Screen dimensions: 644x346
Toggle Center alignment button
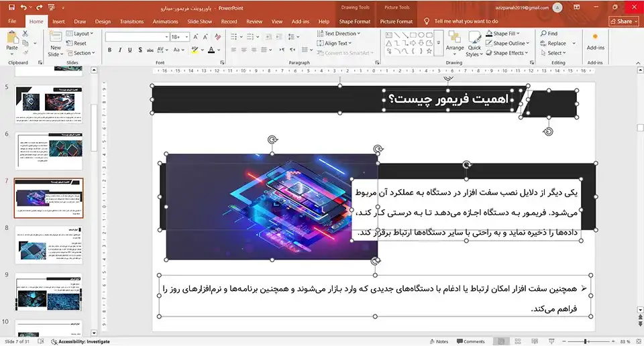pyautogui.click(x=244, y=50)
